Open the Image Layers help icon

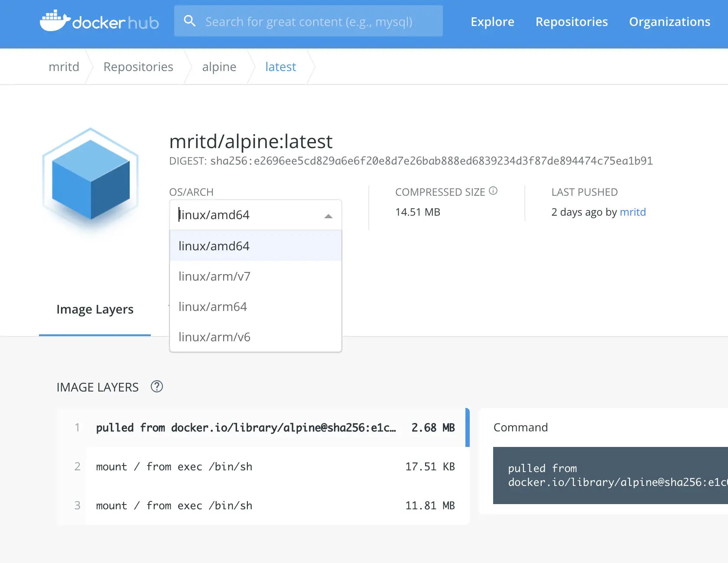point(157,386)
